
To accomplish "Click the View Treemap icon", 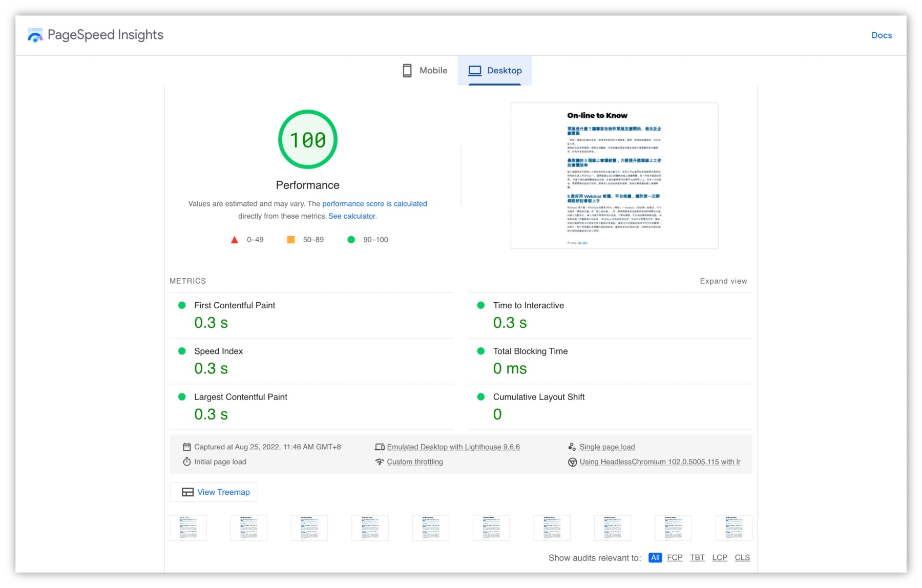I will (x=187, y=492).
